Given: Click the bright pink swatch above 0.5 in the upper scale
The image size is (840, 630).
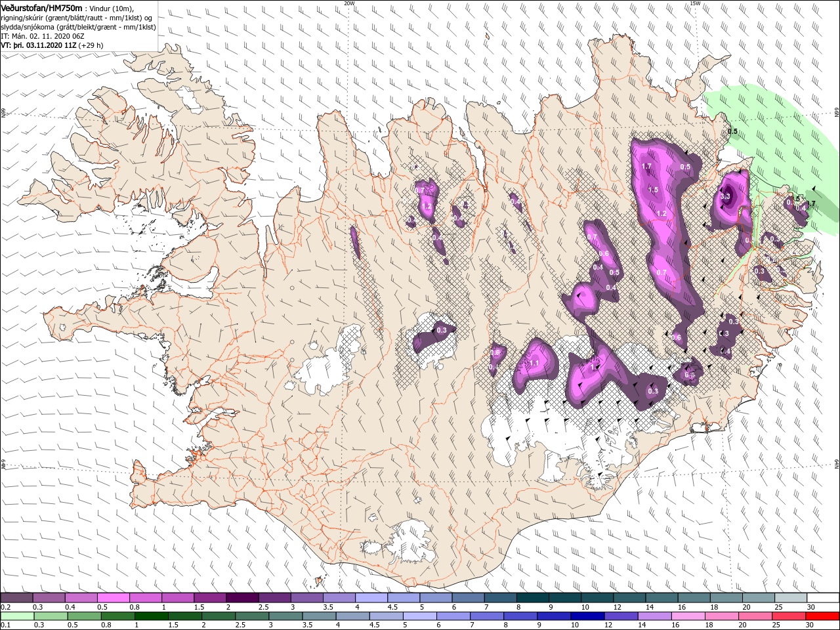Looking at the screenshot, I should coord(114,597).
